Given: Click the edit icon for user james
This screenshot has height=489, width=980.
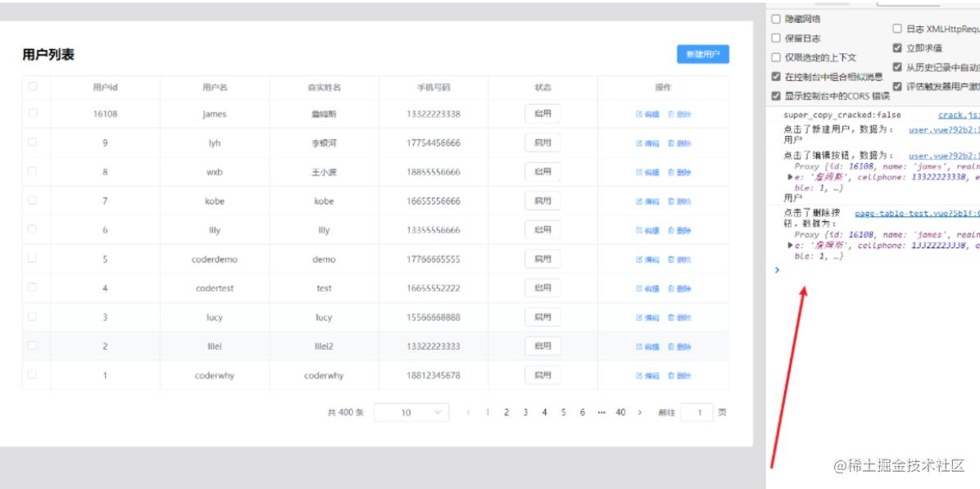Looking at the screenshot, I should pyautogui.click(x=639, y=115).
